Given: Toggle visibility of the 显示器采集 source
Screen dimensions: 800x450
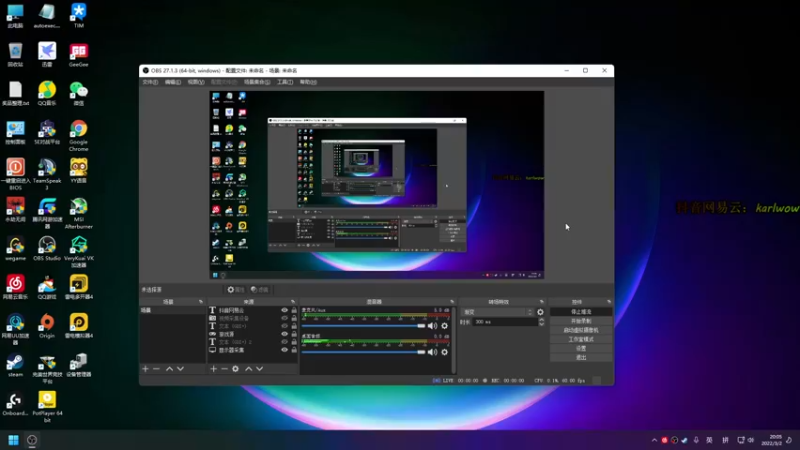Looking at the screenshot, I should (x=285, y=350).
